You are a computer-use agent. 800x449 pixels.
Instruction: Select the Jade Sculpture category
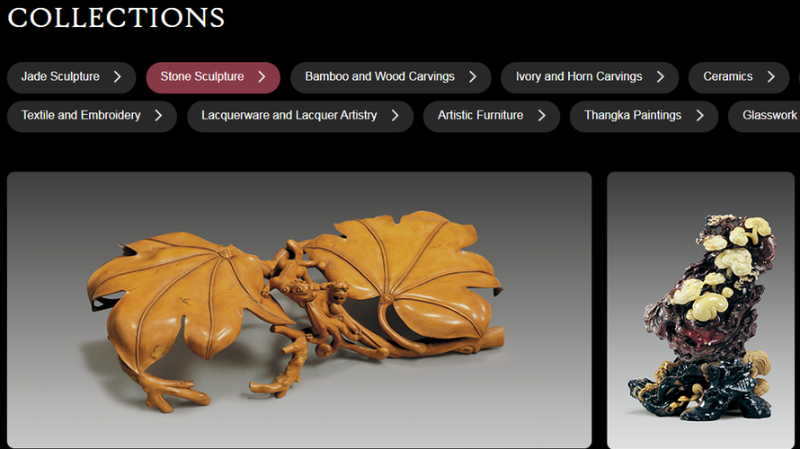pyautogui.click(x=71, y=78)
